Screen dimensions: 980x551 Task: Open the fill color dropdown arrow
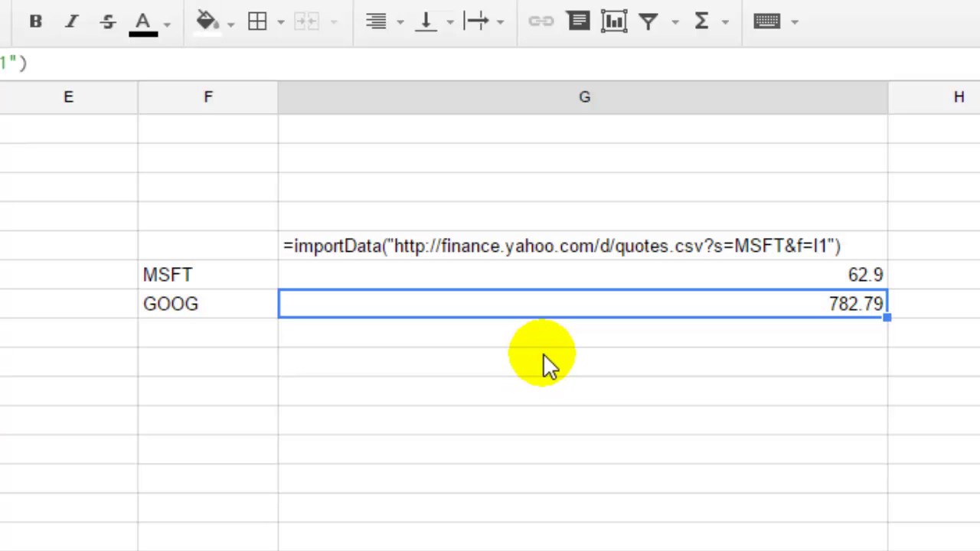(x=230, y=23)
